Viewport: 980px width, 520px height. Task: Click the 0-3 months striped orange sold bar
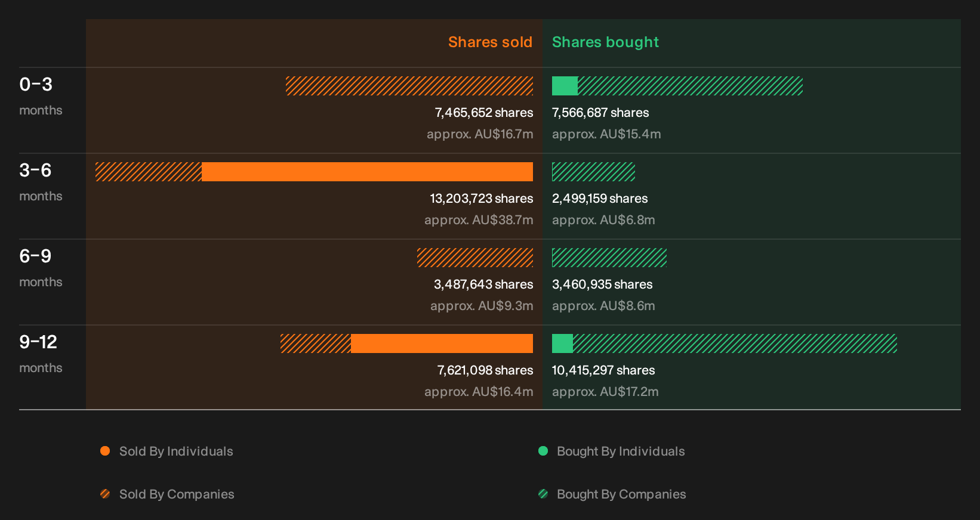click(x=409, y=86)
